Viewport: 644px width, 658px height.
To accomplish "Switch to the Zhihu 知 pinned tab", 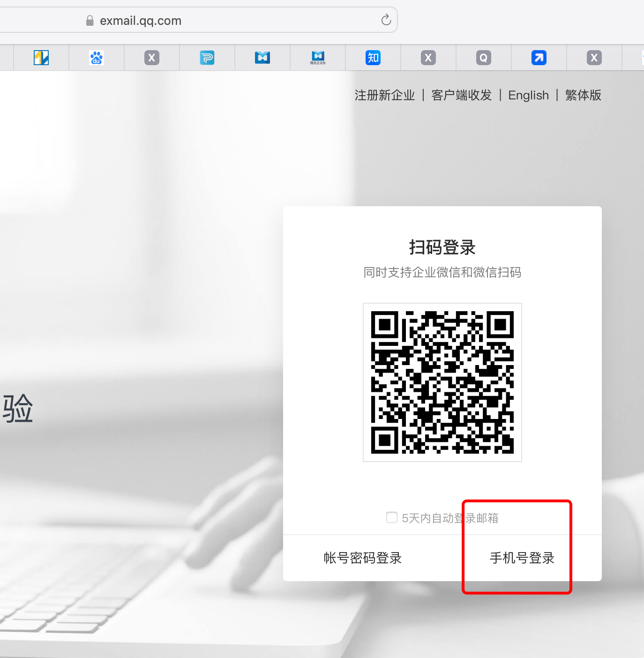I will [373, 58].
